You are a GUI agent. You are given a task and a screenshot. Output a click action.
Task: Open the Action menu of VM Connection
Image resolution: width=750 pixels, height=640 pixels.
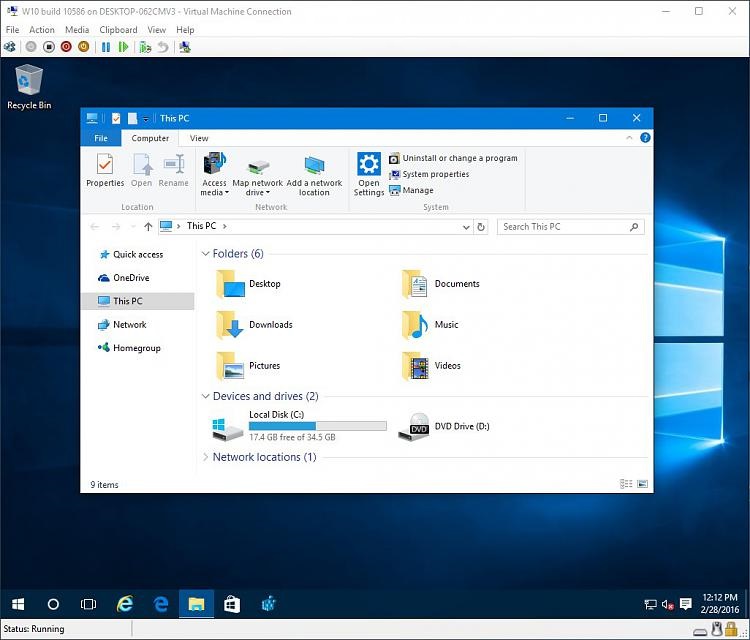[42, 30]
